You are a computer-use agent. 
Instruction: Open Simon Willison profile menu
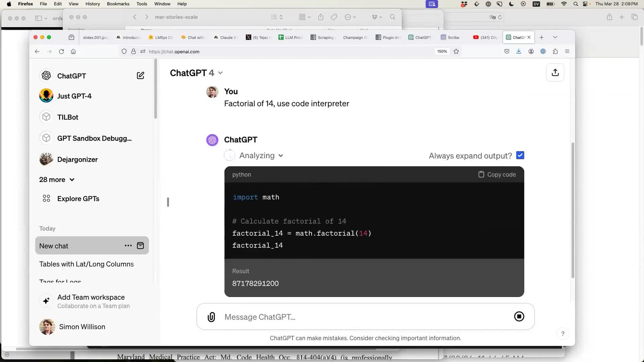[x=92, y=327]
